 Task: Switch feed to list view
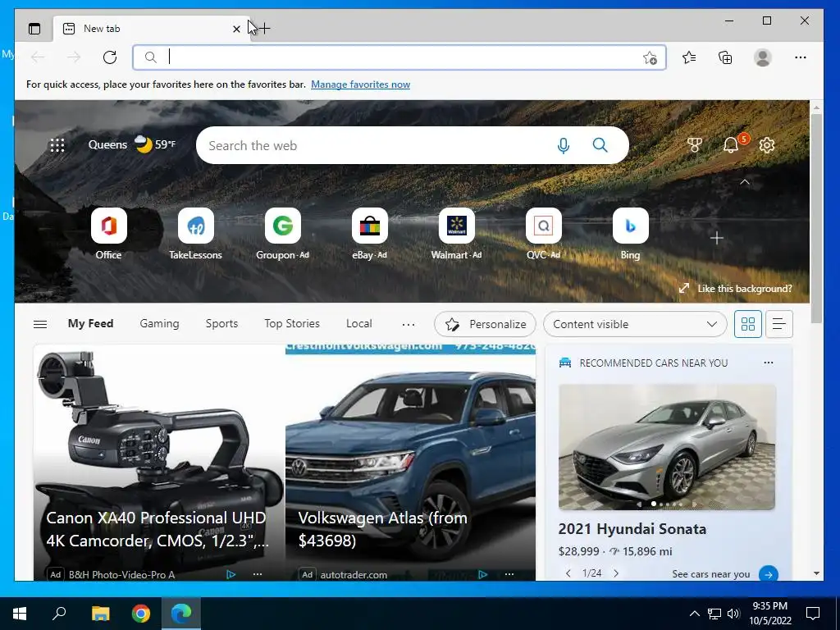[779, 324]
